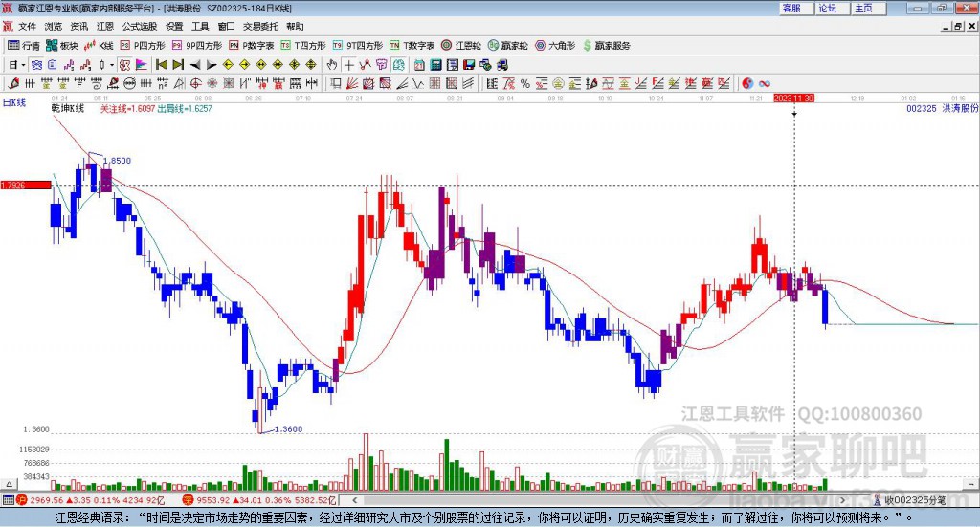Click the red target circle icon
980x527 pixels.
pos(195,83)
